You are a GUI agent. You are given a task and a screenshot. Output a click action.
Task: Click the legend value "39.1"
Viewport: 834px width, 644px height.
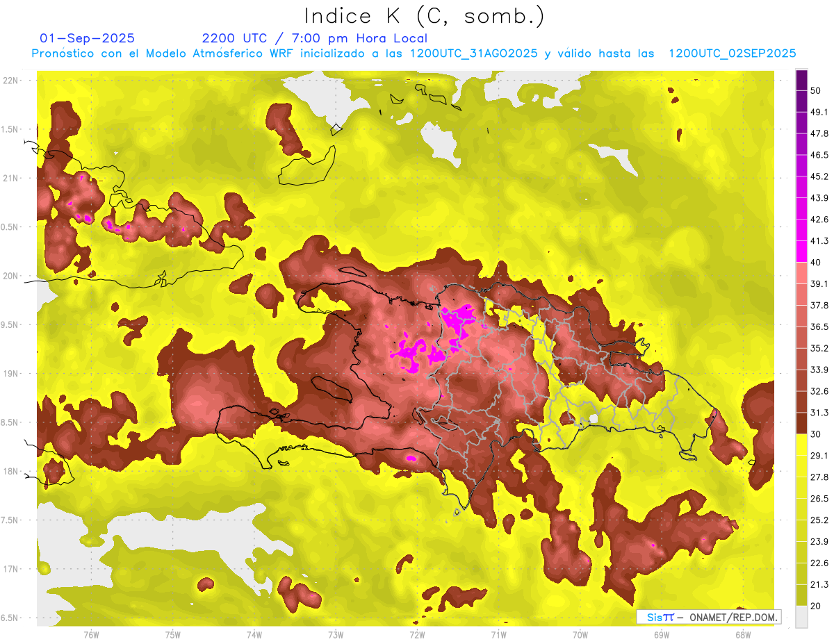819,284
